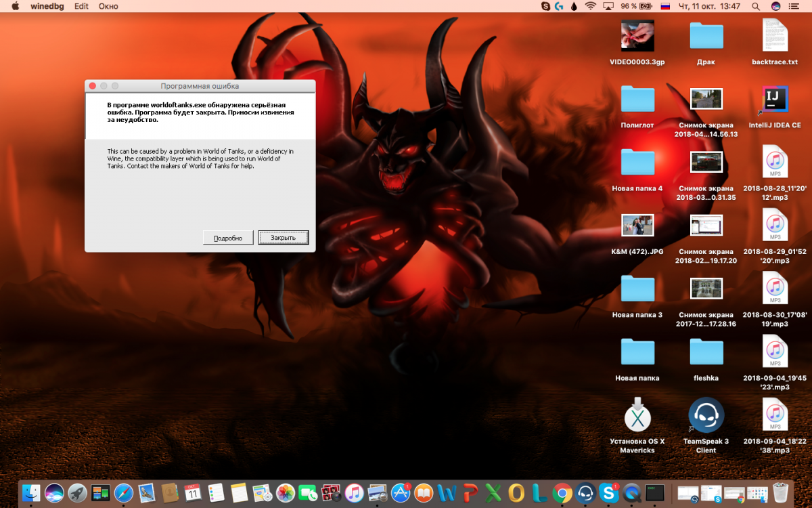Open TeamSpeak headset icon in Dock

585,492
